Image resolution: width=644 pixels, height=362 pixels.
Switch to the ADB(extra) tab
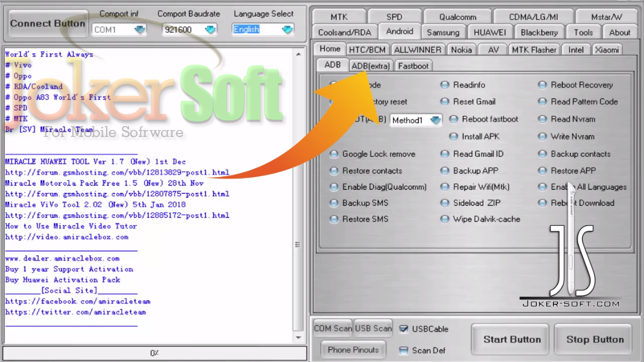(x=370, y=66)
